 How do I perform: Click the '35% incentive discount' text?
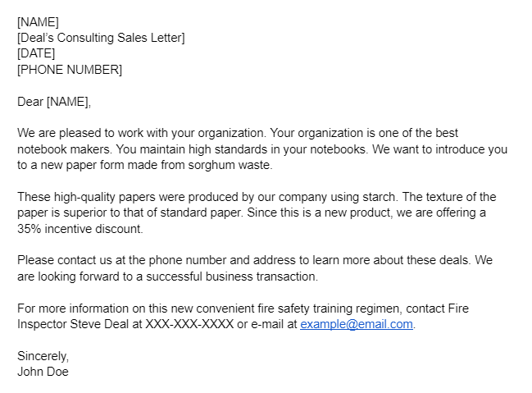pos(80,229)
